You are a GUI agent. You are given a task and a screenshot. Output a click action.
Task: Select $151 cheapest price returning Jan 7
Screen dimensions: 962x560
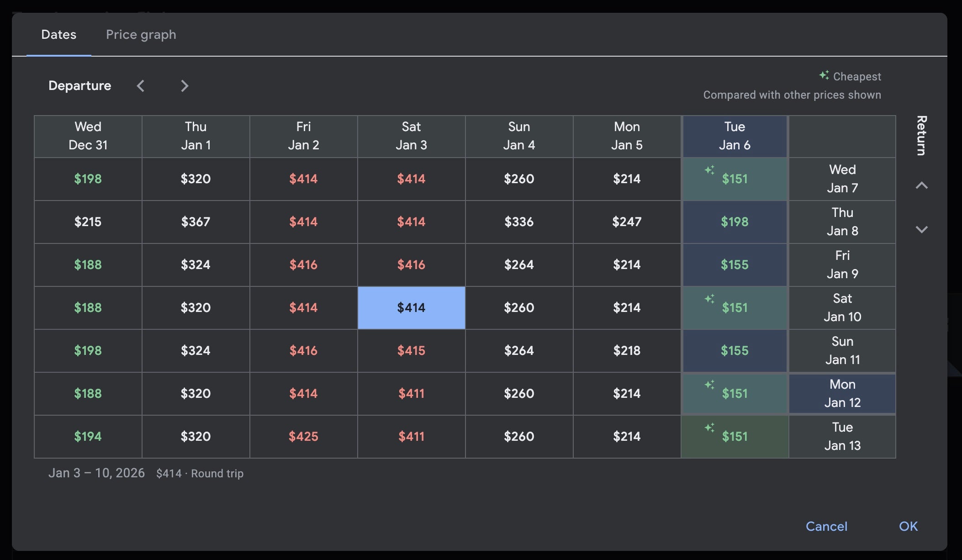tap(734, 179)
